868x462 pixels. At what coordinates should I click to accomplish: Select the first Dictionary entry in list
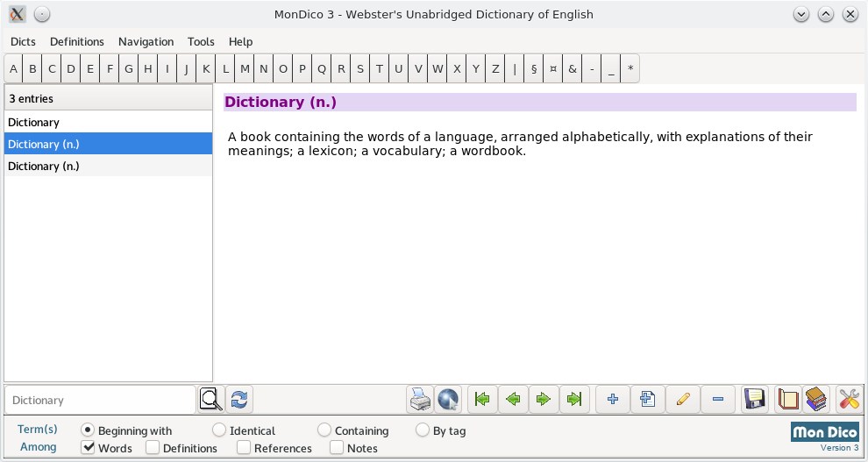108,122
